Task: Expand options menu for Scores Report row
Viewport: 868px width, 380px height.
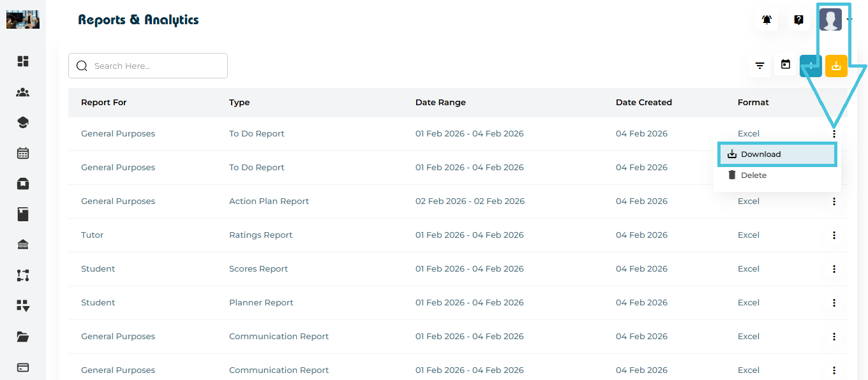Action: (x=834, y=269)
